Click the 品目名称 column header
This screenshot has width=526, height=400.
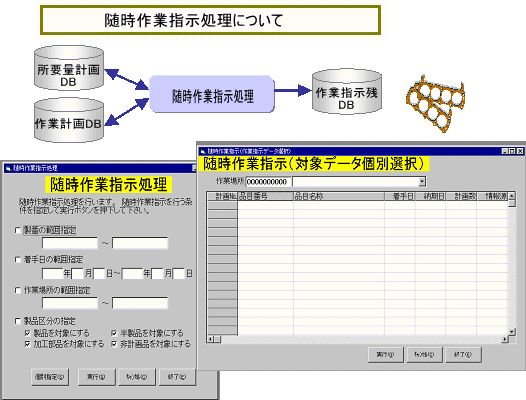(339, 196)
